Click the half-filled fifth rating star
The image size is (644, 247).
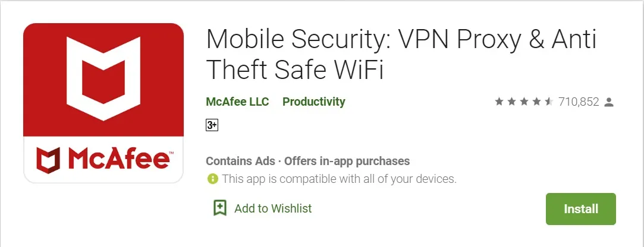point(549,102)
